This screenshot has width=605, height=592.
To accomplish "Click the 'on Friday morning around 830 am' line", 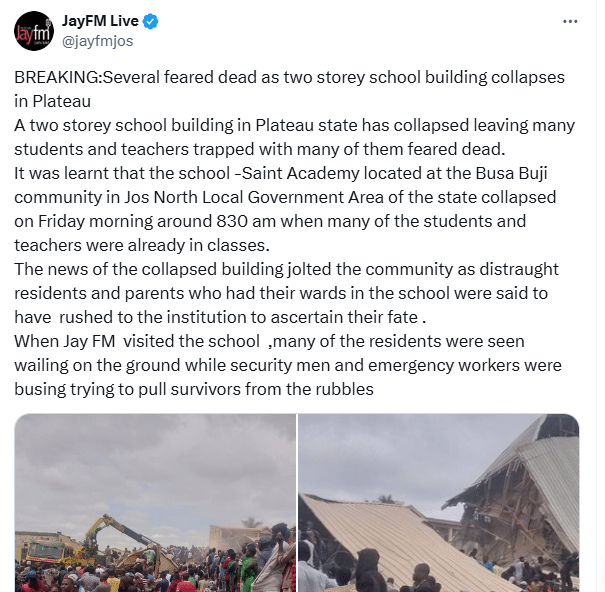I will click(x=270, y=221).
